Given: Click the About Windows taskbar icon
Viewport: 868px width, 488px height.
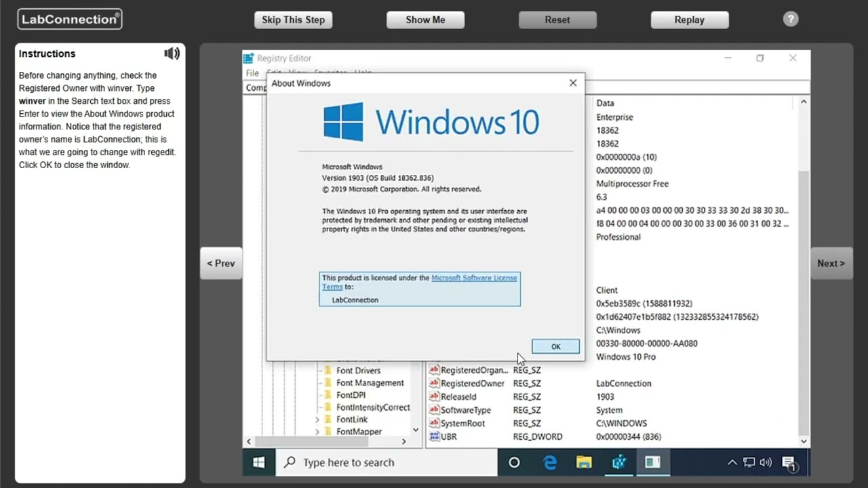Looking at the screenshot, I should [x=652, y=462].
